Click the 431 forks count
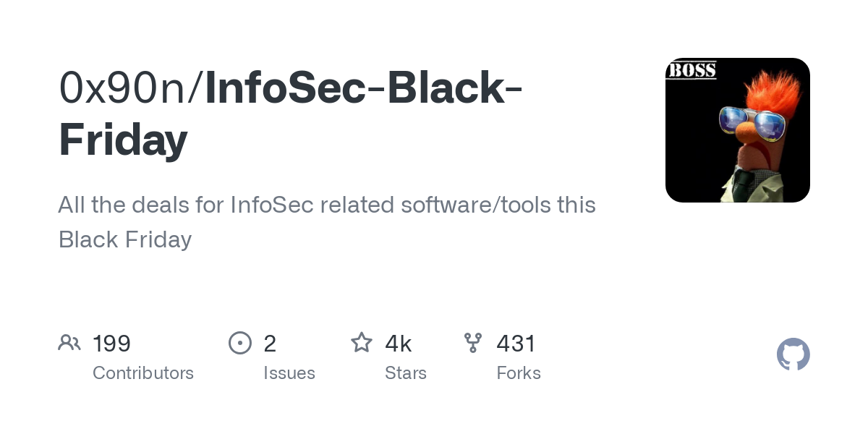The height and width of the screenshot is (434, 868). (x=516, y=344)
